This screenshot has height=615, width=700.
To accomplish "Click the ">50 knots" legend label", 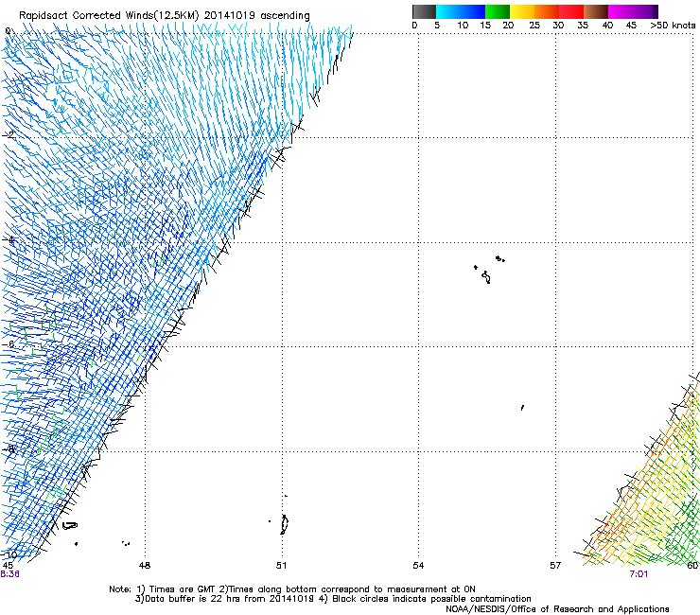I will 673,26.
